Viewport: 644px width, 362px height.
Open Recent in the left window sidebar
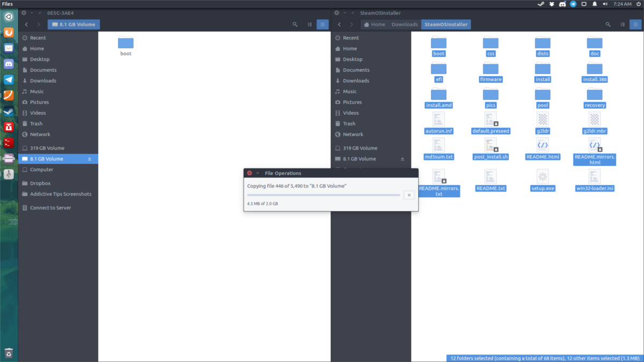pos(58,38)
